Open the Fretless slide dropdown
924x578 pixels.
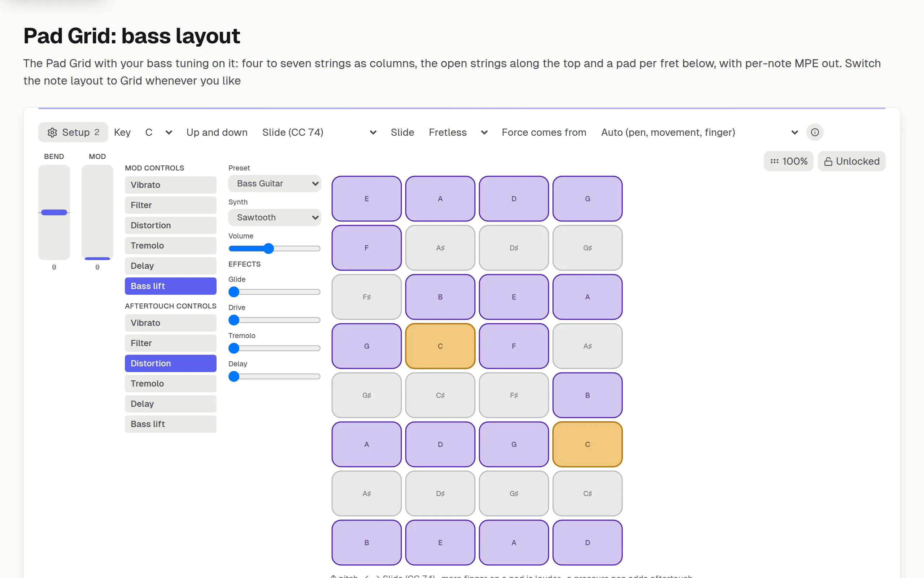458,132
